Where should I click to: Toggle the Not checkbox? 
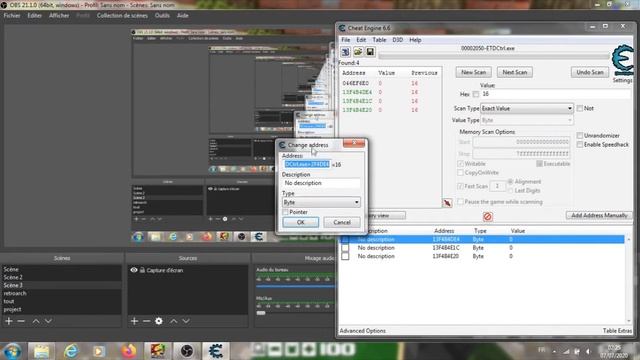580,108
